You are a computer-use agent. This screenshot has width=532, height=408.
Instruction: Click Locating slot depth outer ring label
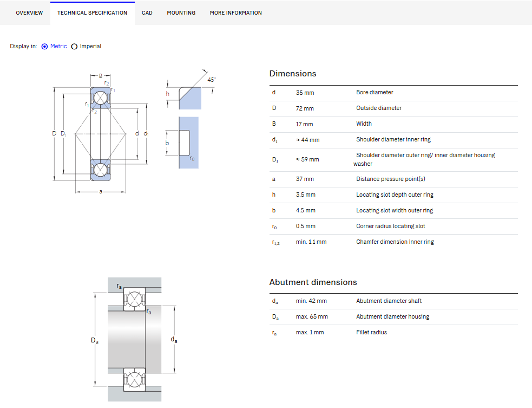click(x=395, y=195)
